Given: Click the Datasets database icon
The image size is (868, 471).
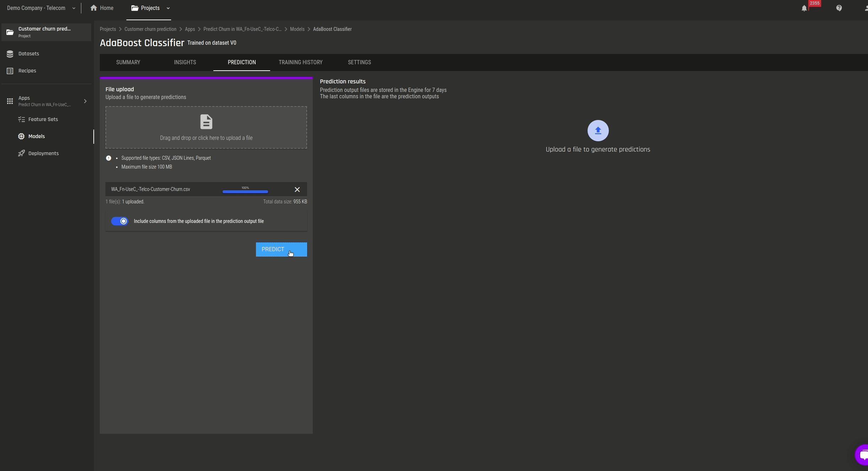Looking at the screenshot, I should [x=10, y=54].
